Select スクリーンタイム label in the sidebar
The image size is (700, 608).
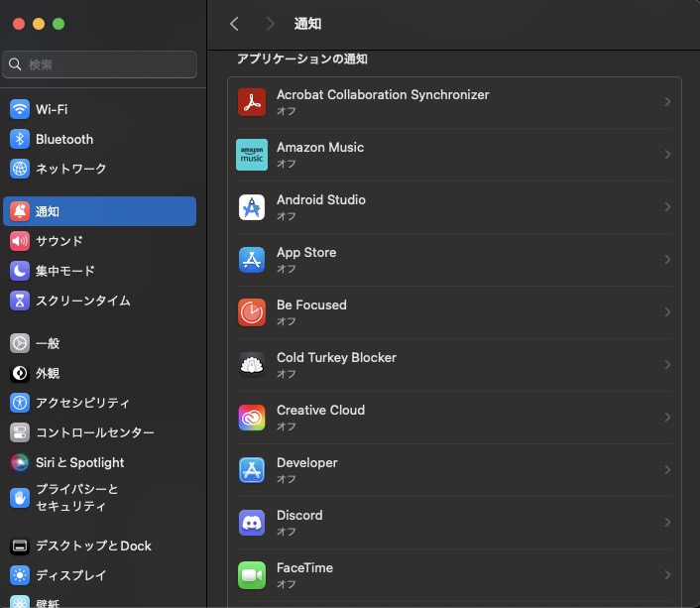pos(83,301)
